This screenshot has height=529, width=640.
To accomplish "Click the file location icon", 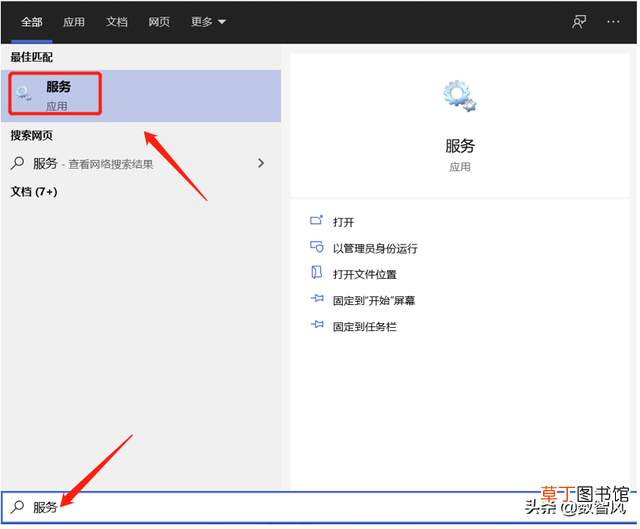I will point(316,273).
